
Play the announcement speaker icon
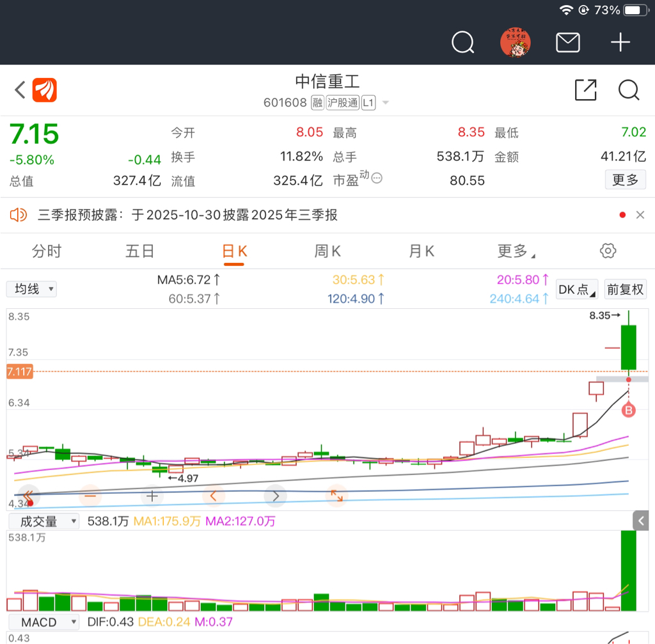click(19, 215)
